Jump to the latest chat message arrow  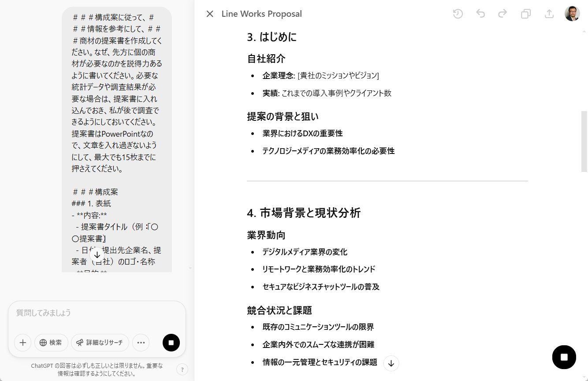point(97,255)
